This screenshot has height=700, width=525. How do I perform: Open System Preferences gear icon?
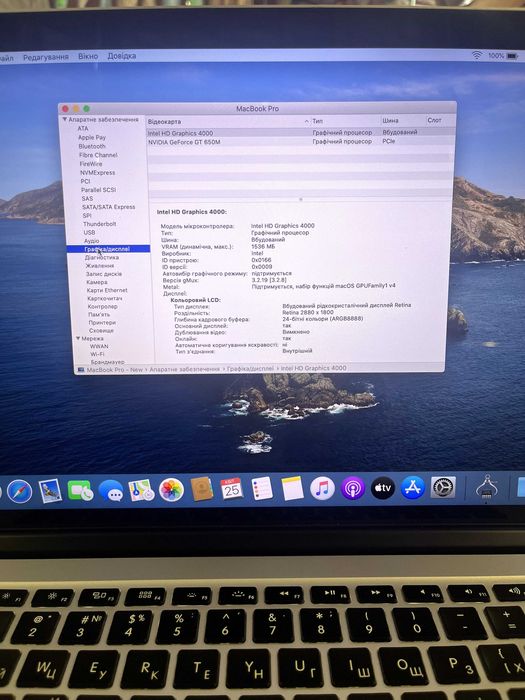coord(443,487)
